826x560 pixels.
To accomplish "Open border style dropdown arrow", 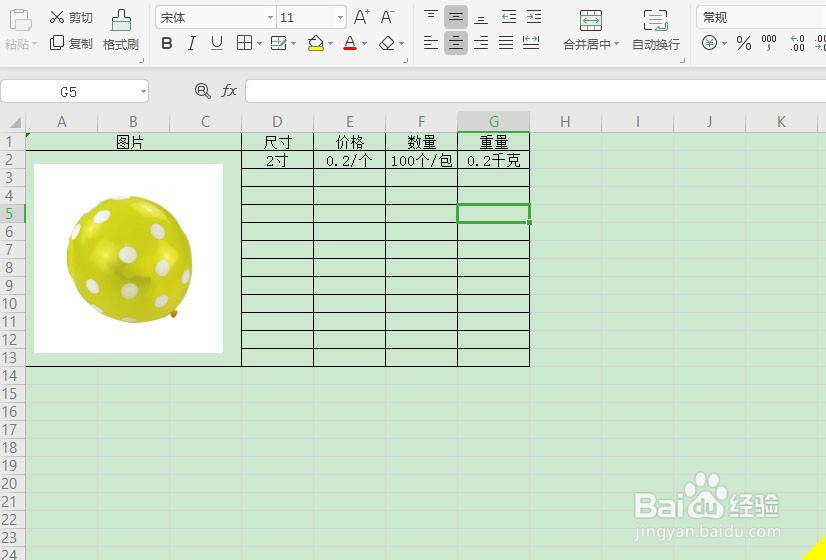I will [259, 44].
